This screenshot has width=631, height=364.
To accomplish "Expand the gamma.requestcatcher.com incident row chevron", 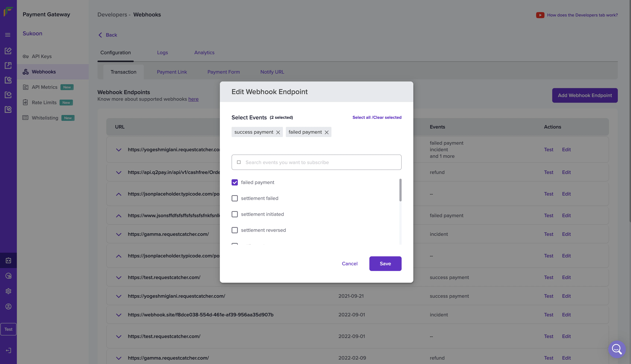I will tap(119, 234).
